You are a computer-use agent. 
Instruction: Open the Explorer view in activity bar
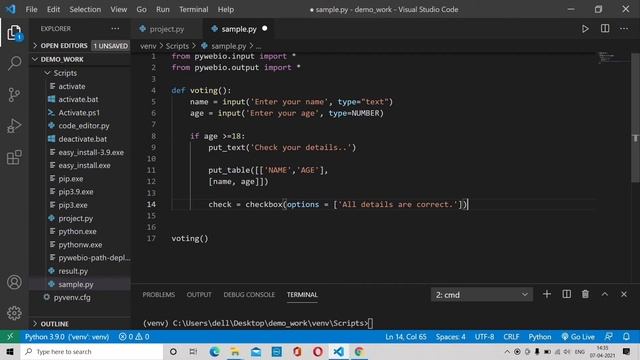tap(14, 33)
